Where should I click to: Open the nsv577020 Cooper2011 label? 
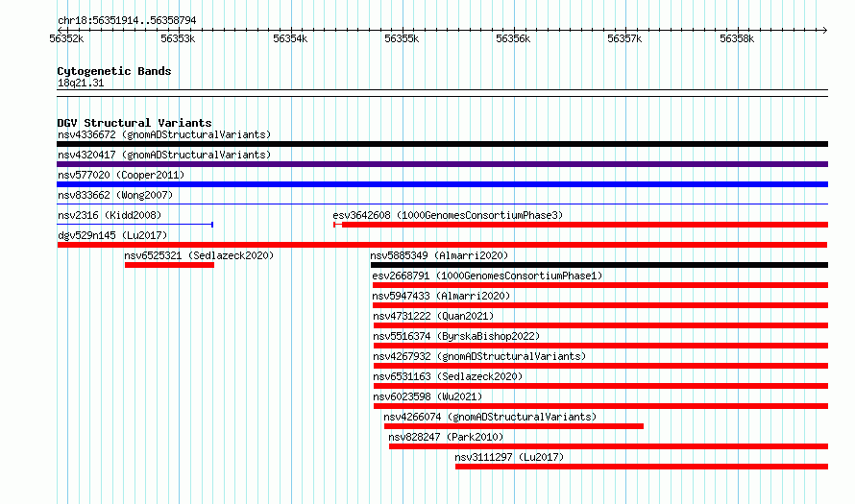pyautogui.click(x=121, y=175)
